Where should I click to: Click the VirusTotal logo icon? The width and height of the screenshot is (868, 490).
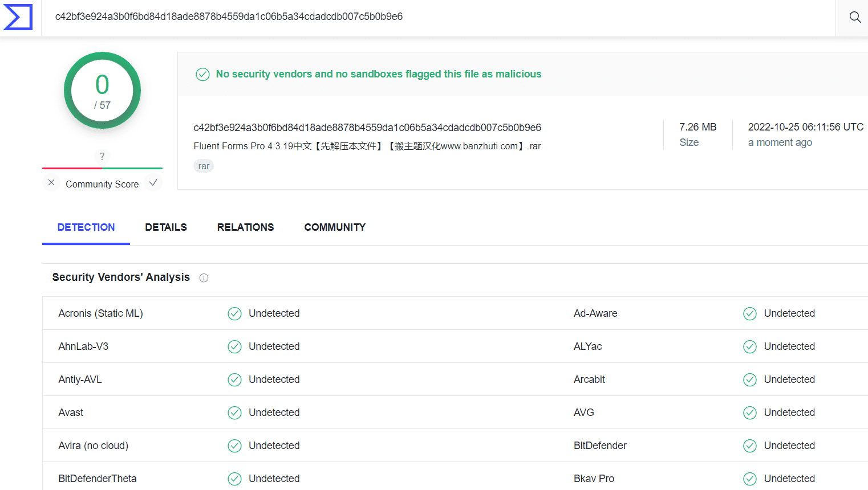click(x=18, y=17)
